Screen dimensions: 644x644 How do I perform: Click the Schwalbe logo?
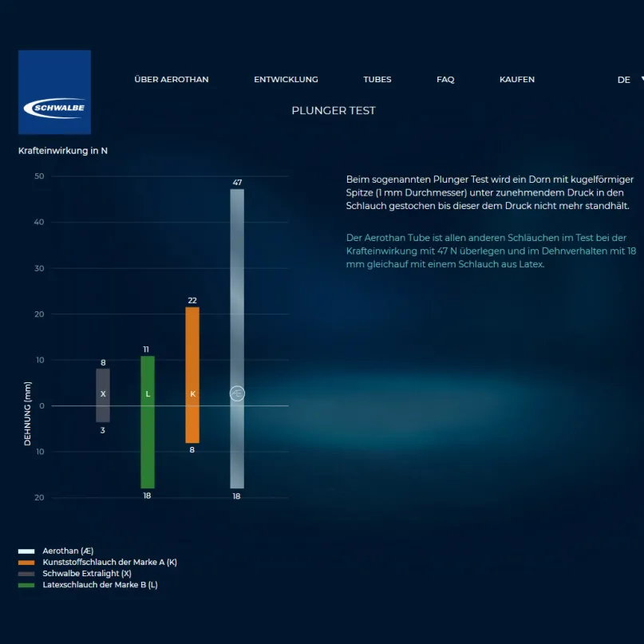point(54,92)
